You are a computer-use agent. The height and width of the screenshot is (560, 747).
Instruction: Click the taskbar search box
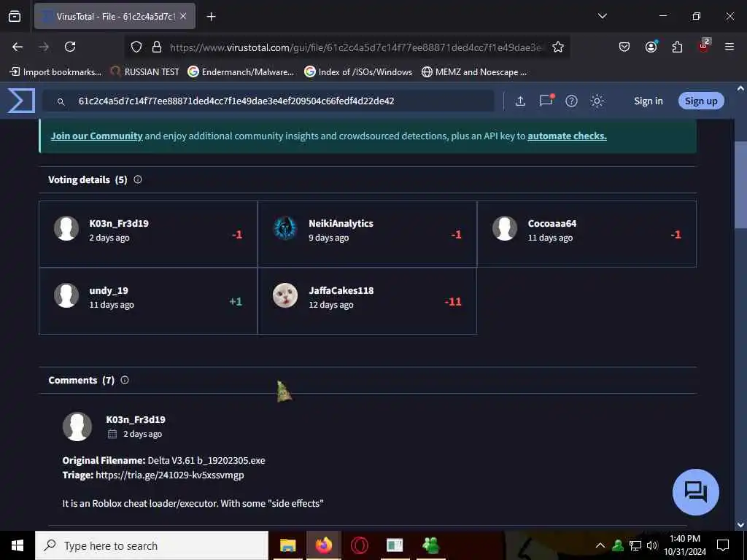point(152,545)
